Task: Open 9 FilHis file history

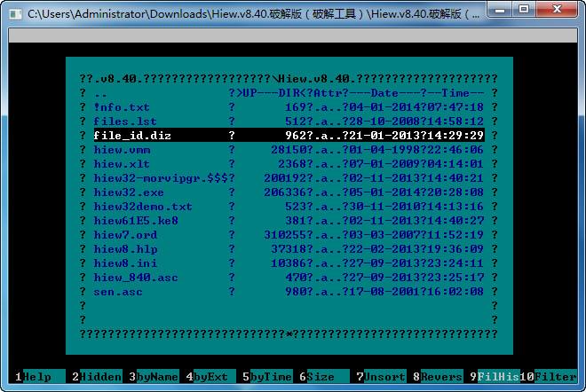Action: [x=494, y=377]
